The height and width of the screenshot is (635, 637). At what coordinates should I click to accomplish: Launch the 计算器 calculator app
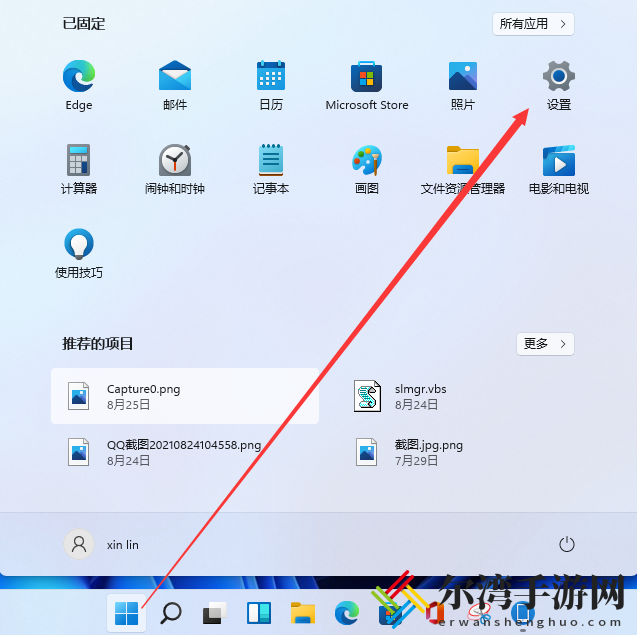[79, 169]
